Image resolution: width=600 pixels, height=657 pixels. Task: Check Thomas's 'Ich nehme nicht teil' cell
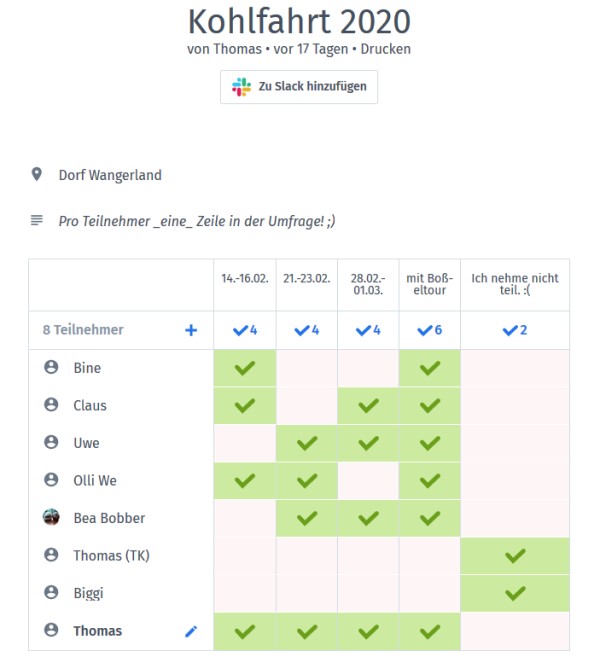[x=515, y=631]
